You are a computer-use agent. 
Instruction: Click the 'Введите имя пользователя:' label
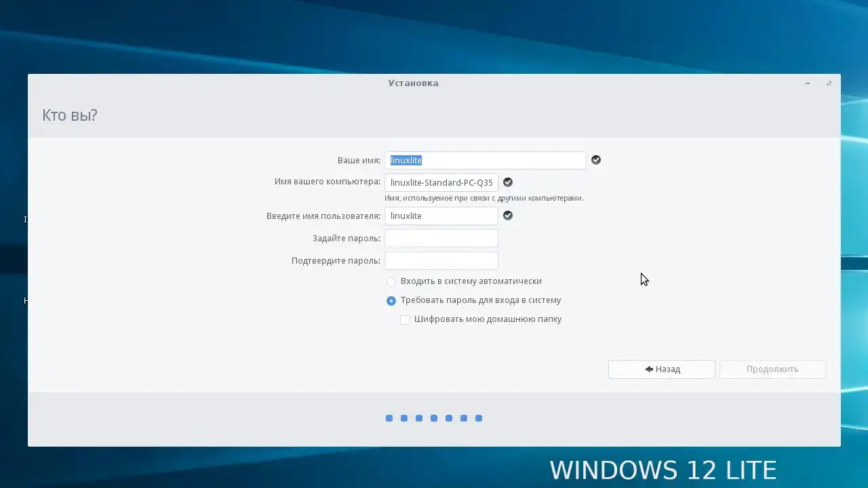323,216
